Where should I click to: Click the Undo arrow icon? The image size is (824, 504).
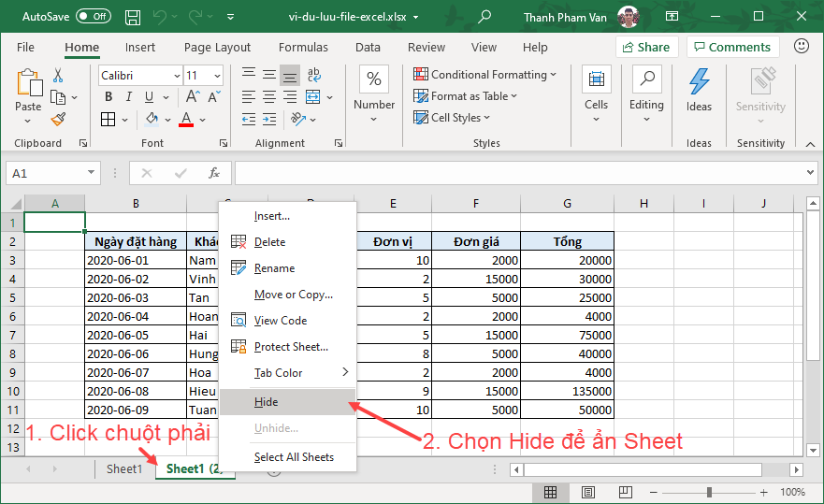pos(160,16)
